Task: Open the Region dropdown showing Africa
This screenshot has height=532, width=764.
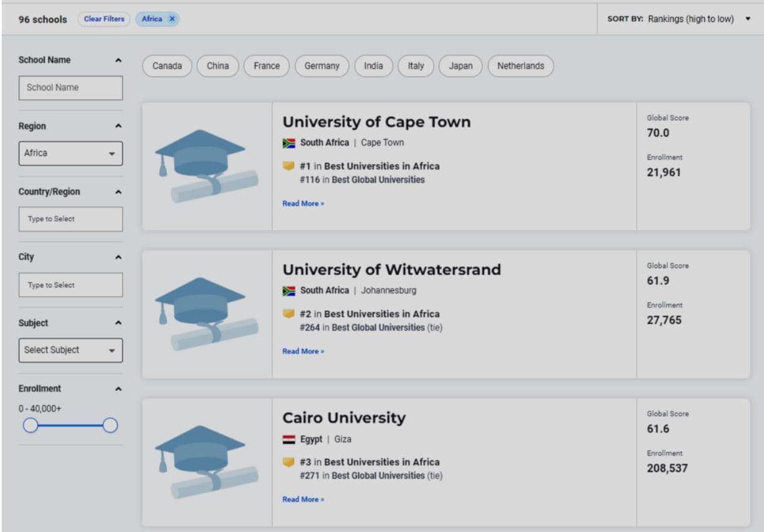Action: 70,153
